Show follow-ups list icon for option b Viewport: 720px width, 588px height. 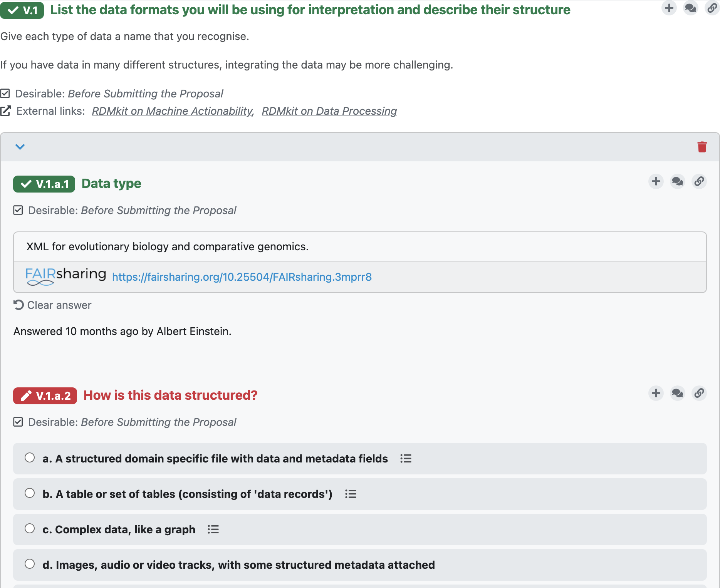tap(351, 494)
